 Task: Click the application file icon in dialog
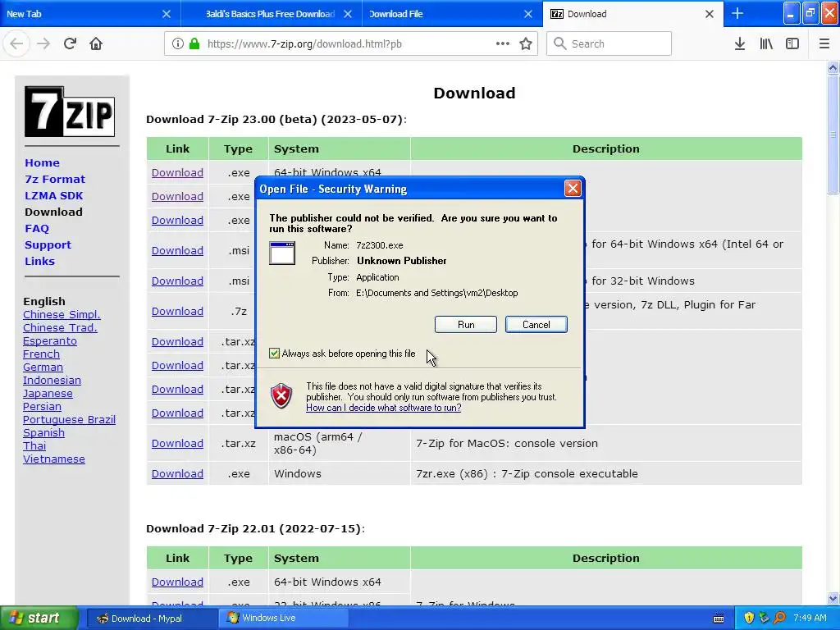point(282,253)
